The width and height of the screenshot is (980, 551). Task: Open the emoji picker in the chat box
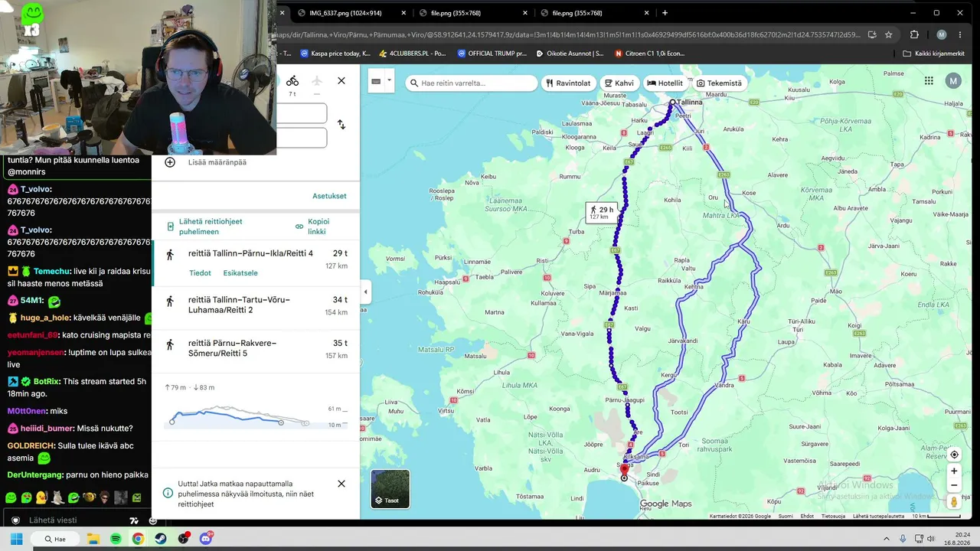(x=153, y=520)
